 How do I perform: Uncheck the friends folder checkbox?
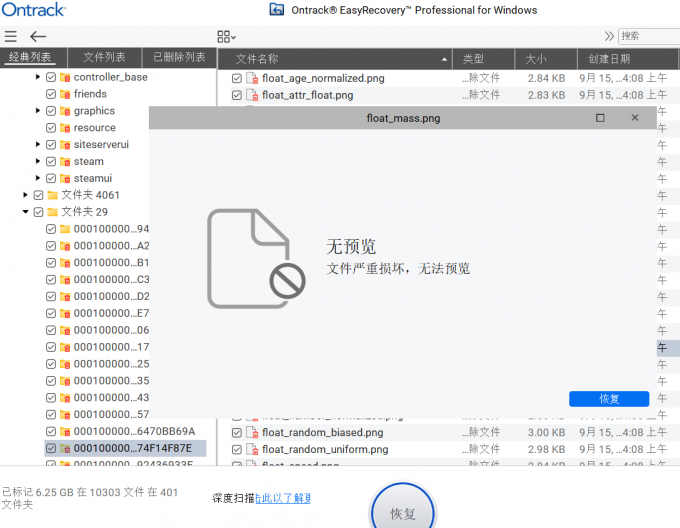pyautogui.click(x=51, y=94)
